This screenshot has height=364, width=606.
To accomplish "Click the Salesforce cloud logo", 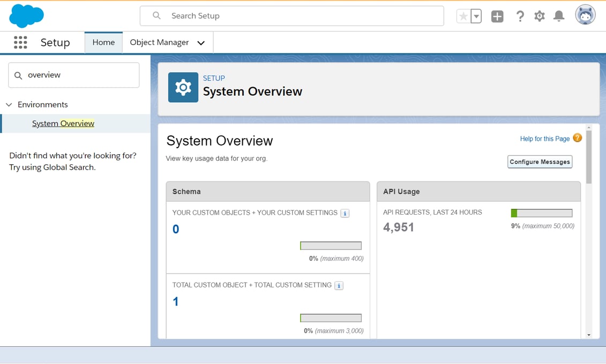I will click(x=26, y=15).
